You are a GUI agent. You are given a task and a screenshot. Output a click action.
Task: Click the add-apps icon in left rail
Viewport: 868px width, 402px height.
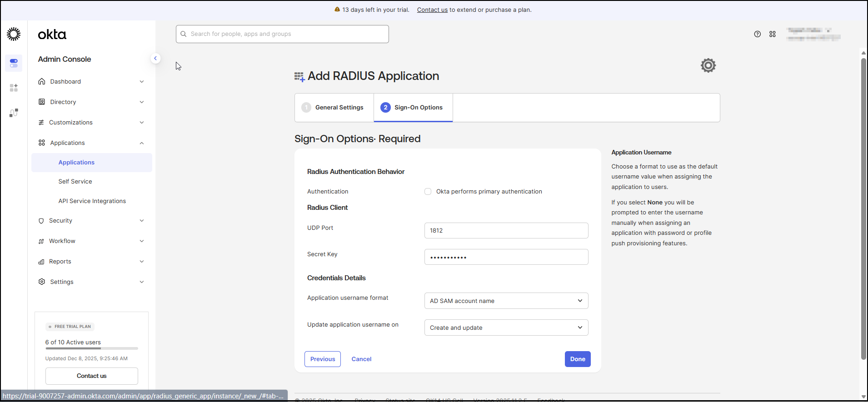tap(14, 88)
